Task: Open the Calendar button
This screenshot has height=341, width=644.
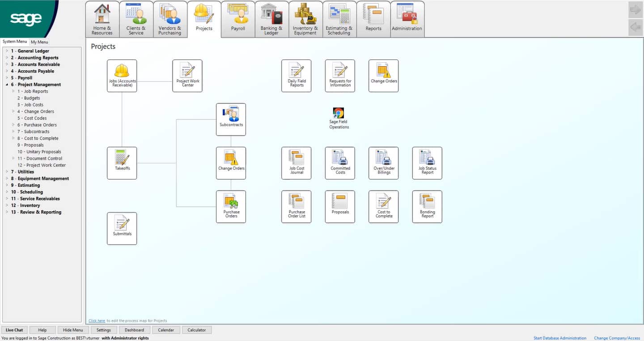Action: (x=166, y=330)
